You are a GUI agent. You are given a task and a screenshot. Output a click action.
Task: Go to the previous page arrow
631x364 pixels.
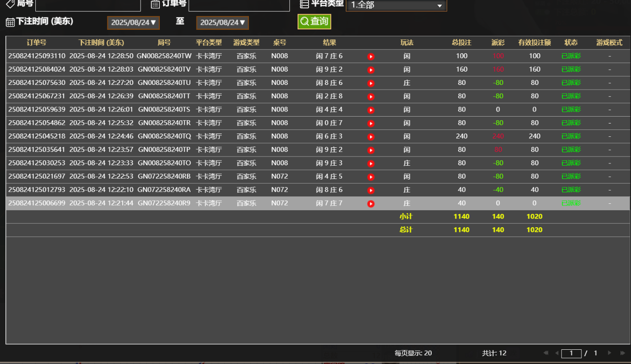557,353
